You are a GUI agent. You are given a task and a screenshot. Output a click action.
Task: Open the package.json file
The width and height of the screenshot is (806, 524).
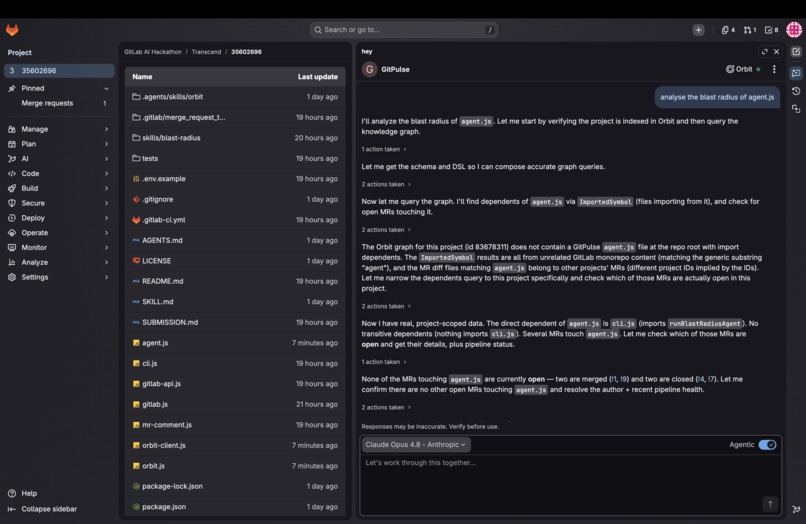pos(164,507)
